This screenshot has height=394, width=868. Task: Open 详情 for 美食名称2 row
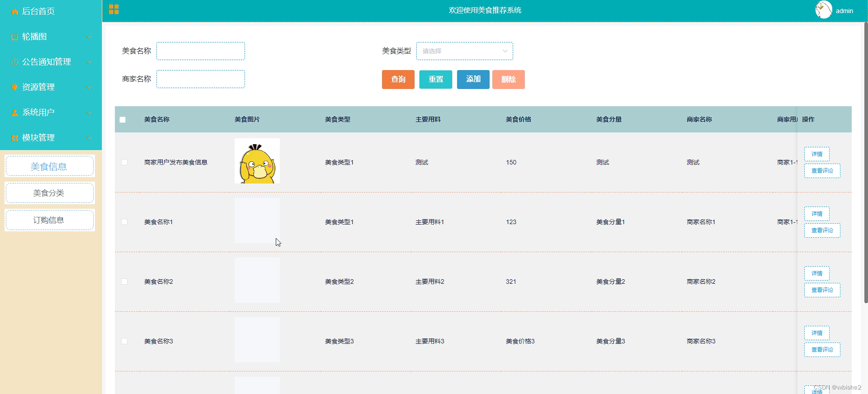point(817,273)
